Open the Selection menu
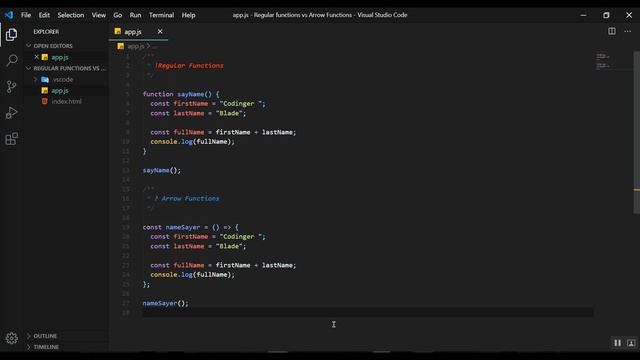 tap(71, 15)
